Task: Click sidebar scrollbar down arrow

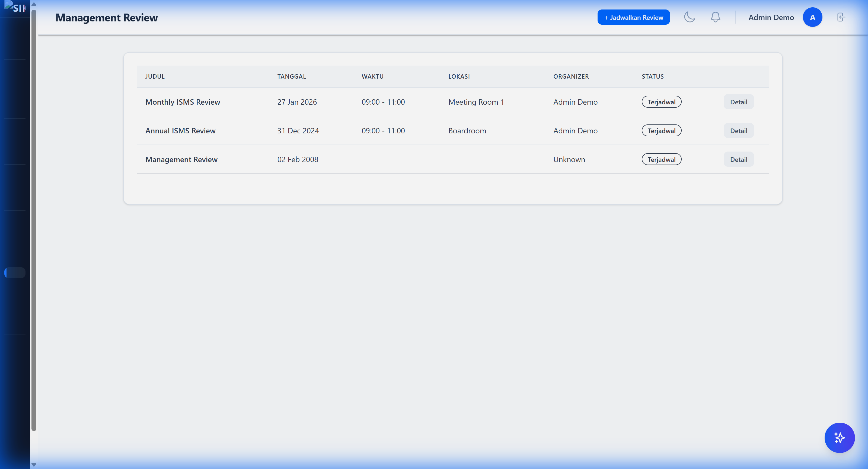Action: point(34,464)
